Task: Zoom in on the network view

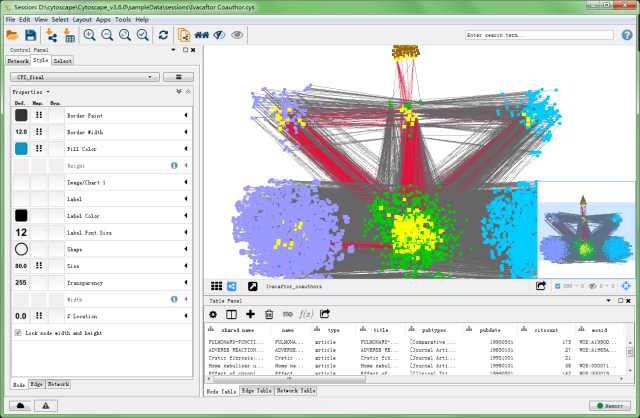Action: coord(90,35)
